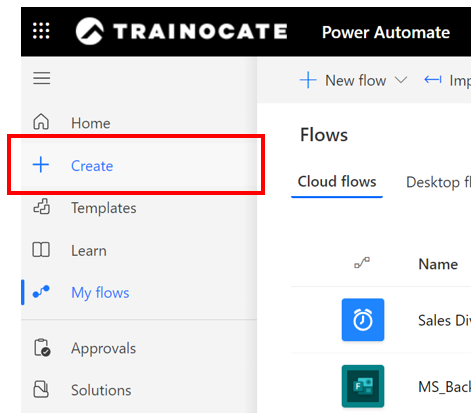Screen dimensions: 471x419
Task: Click the Templates puzzle icon
Action: coord(41,207)
